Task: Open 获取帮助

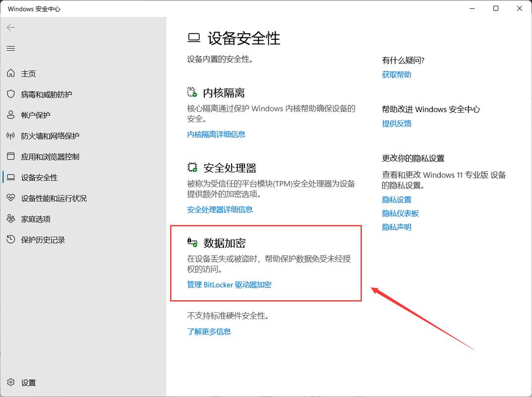Action: [x=397, y=74]
